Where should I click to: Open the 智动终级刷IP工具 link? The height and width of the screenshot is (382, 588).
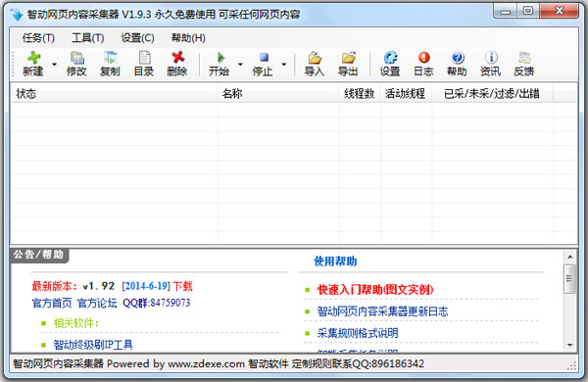point(93,345)
